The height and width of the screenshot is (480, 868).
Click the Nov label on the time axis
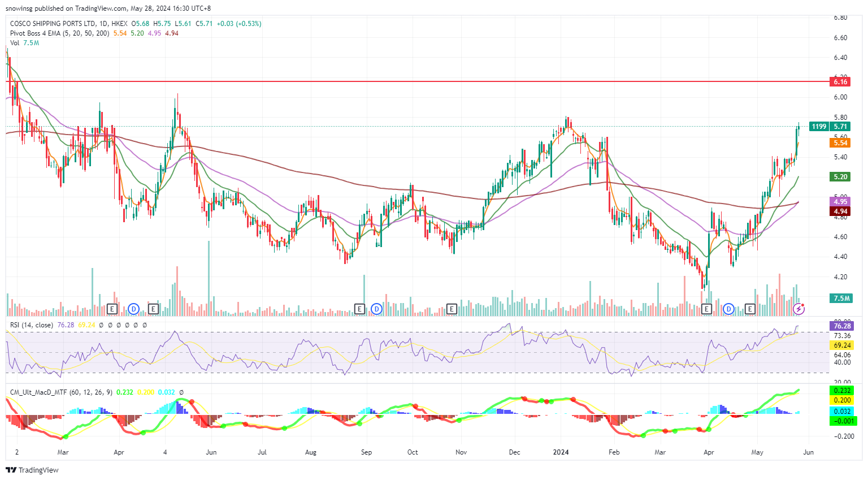[x=461, y=452]
